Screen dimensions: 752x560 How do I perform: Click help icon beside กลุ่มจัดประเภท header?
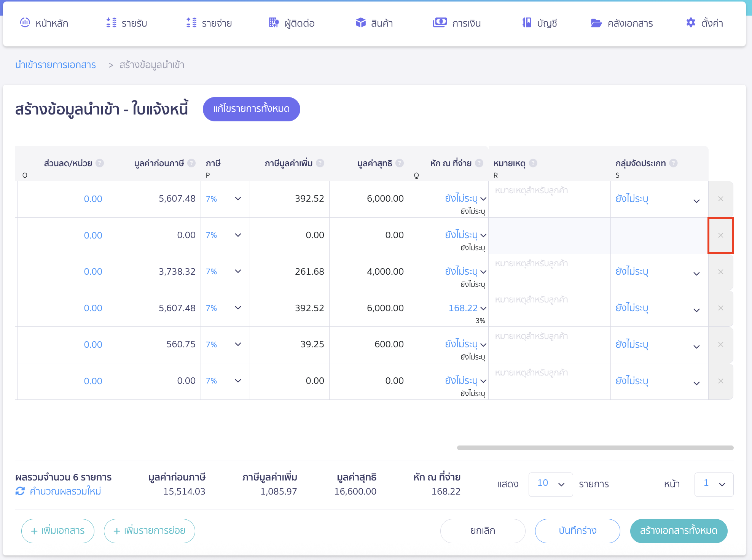coord(673,163)
